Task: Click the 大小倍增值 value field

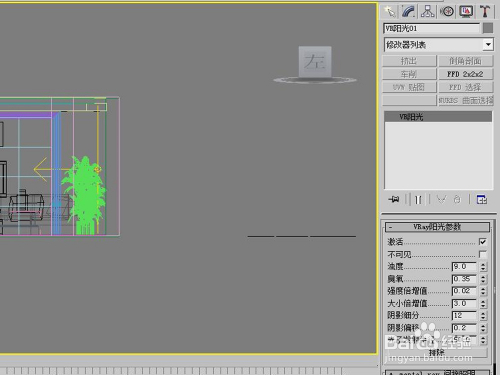Action: (x=464, y=303)
